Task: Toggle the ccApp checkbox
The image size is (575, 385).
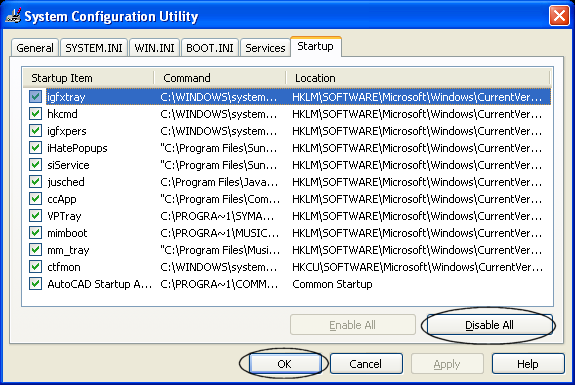Action: (x=36, y=199)
